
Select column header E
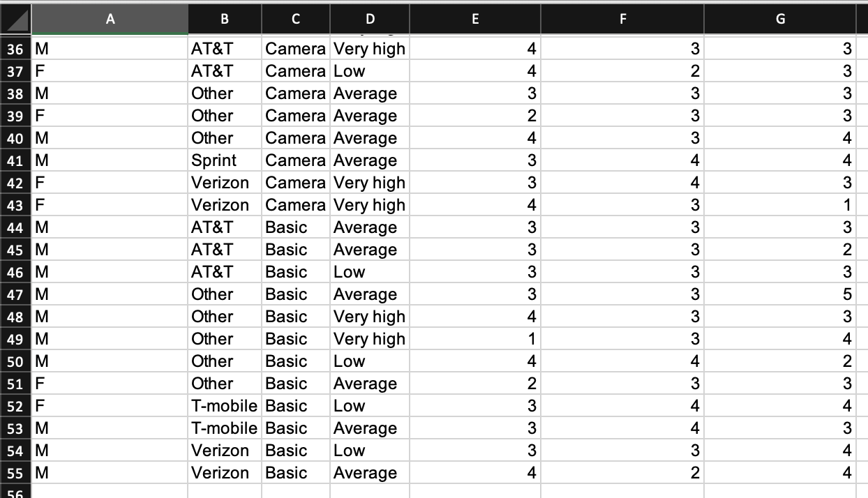474,19
